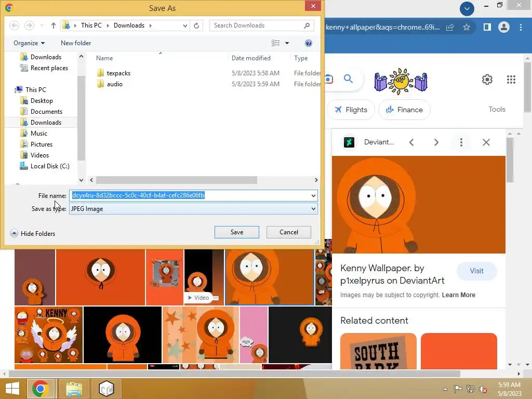Show the next image in the preview panel
The height and width of the screenshot is (399, 532).
(436, 142)
